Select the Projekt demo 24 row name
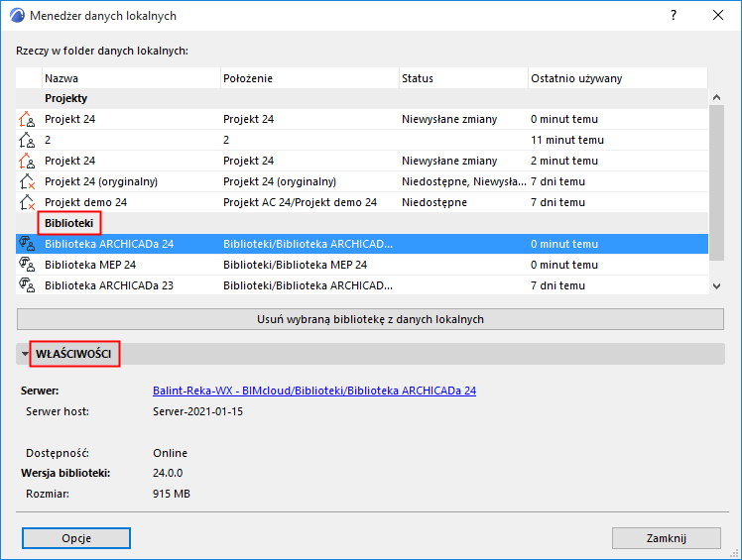 click(85, 202)
